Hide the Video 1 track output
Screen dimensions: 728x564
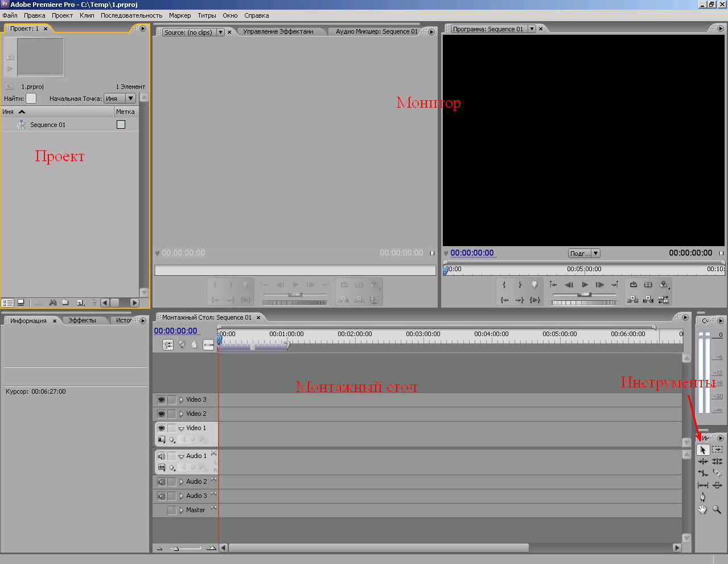point(161,428)
